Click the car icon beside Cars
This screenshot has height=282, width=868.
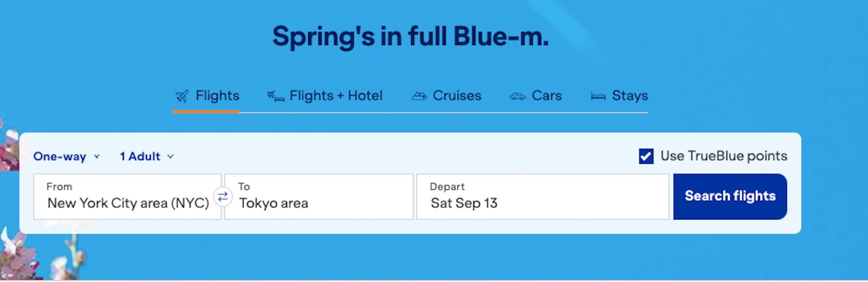[x=518, y=97]
